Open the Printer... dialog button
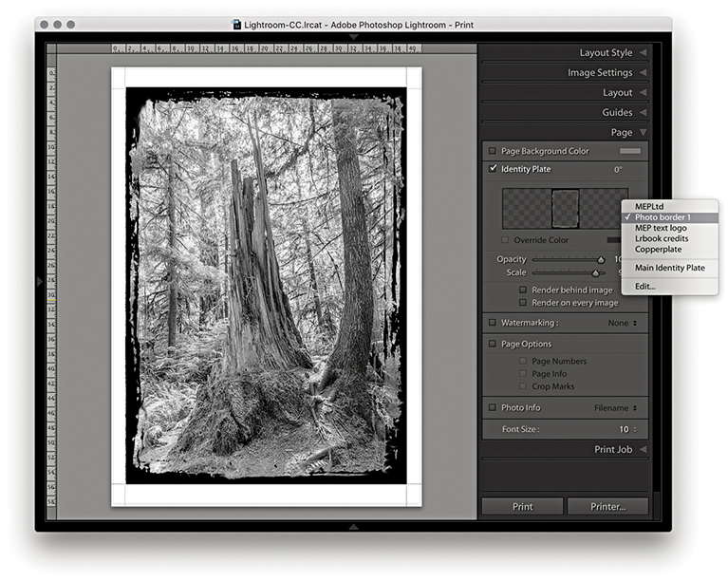The image size is (728, 581). (607, 507)
